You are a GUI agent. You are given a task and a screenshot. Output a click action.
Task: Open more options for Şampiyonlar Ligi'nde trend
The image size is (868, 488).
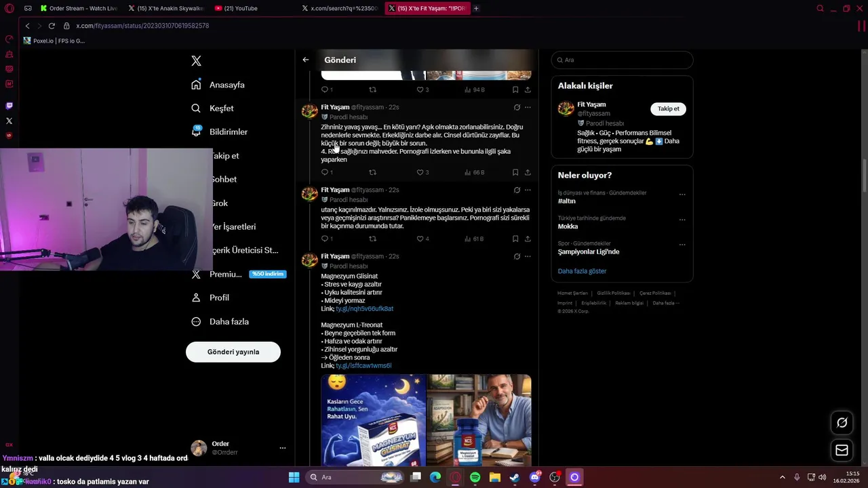(682, 244)
